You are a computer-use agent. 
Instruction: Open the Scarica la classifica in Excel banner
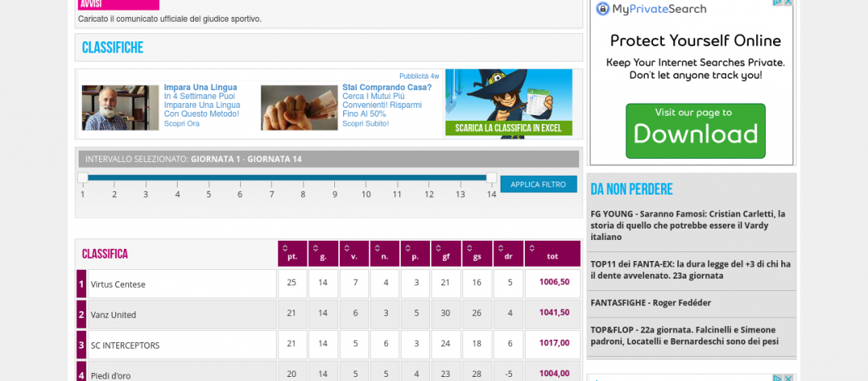(509, 104)
